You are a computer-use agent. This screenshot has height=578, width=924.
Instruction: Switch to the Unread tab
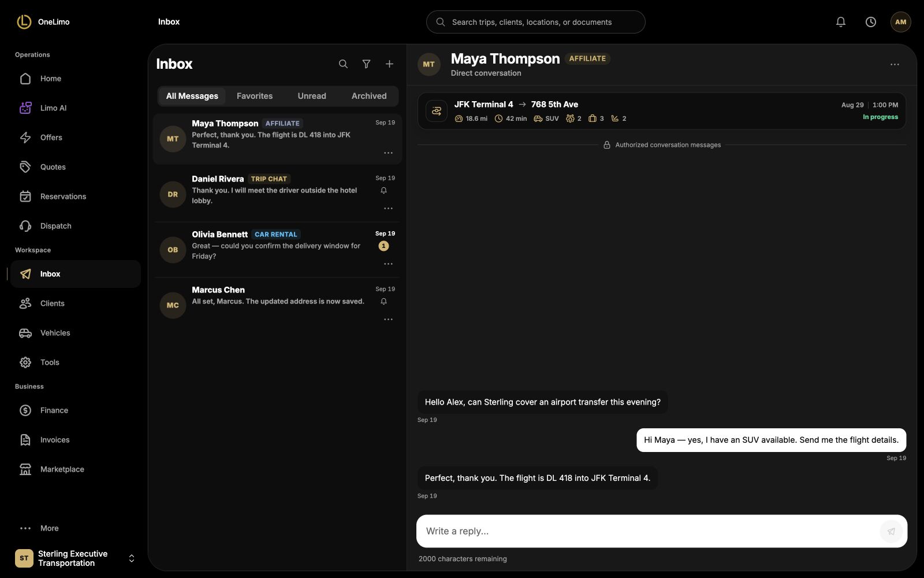click(x=312, y=96)
